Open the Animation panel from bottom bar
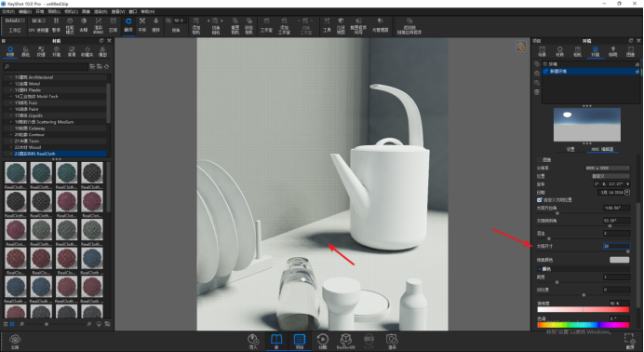Viewport: 644px width, 352px height. 322,342
